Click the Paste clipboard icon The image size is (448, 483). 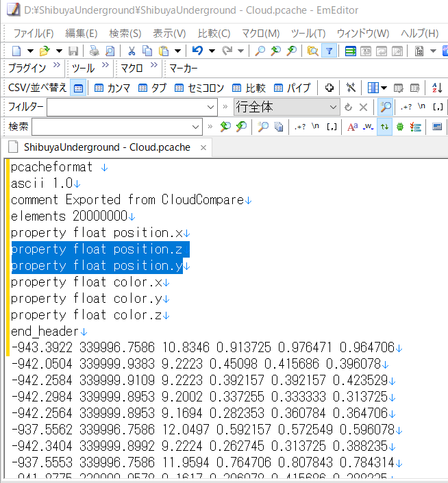pyautogui.click(x=164, y=51)
